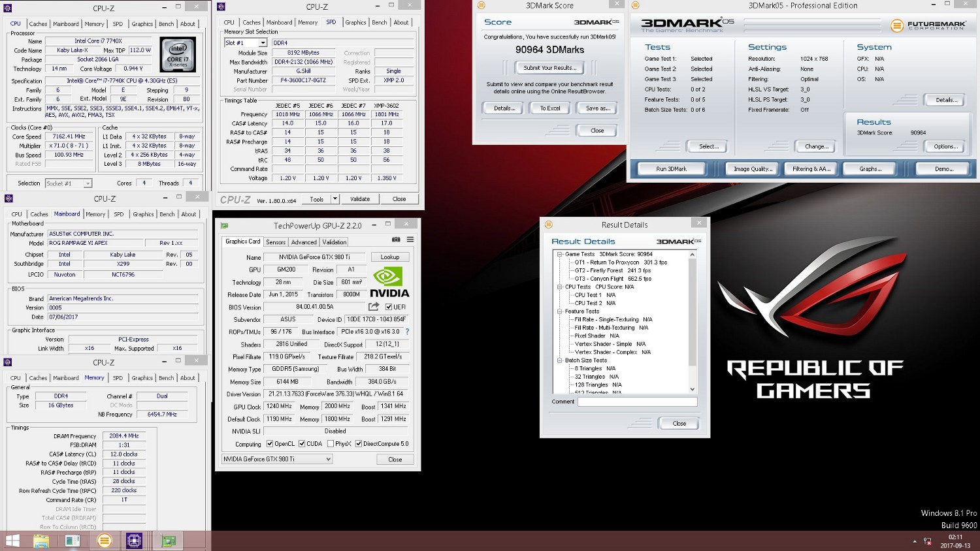
Task: Toggle the CUDA checkbox
Action: pos(302,444)
